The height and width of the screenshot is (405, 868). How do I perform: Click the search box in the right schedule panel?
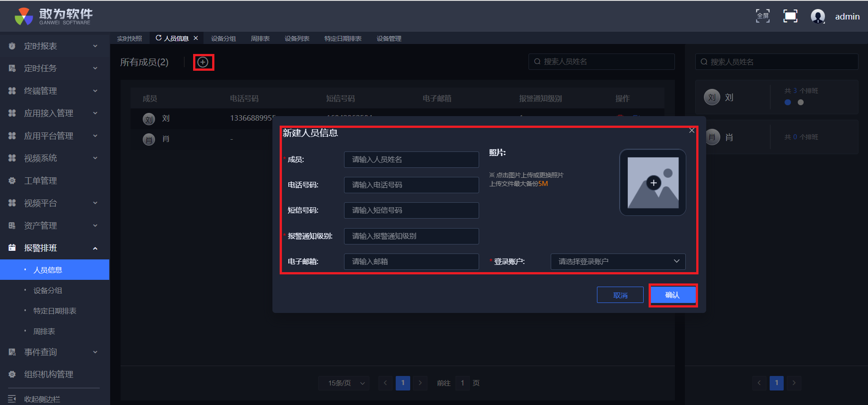(x=777, y=62)
